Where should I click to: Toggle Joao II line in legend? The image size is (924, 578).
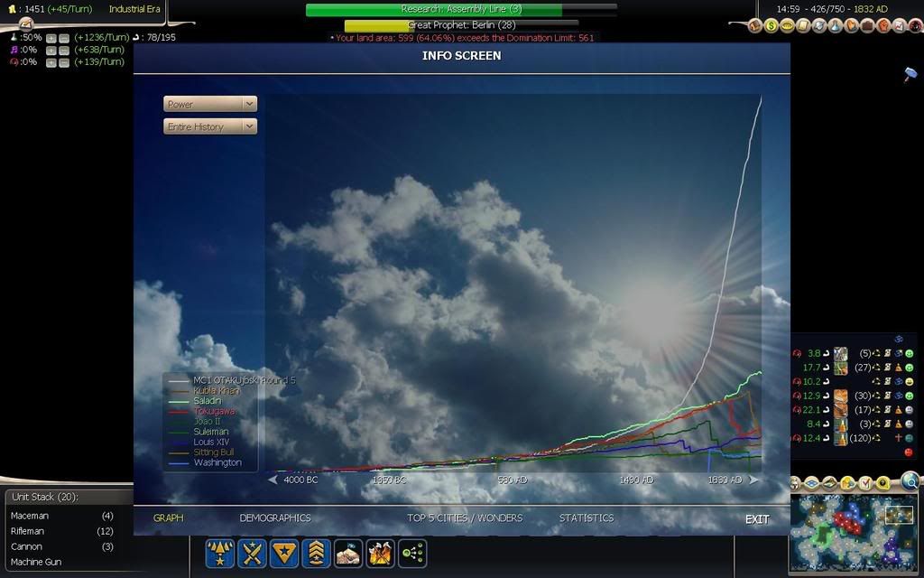[195, 421]
